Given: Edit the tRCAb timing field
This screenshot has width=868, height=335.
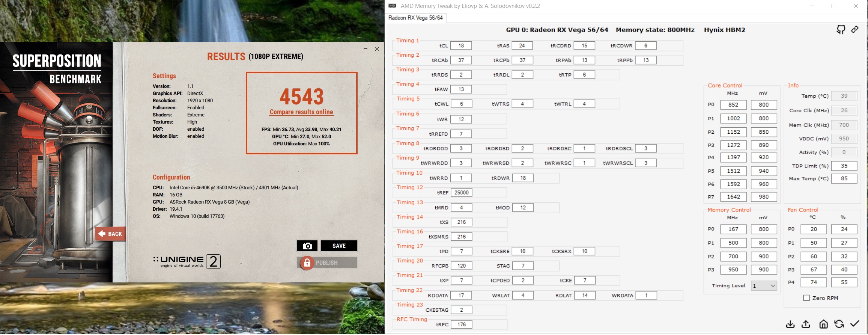Looking at the screenshot, I should click(x=461, y=60).
